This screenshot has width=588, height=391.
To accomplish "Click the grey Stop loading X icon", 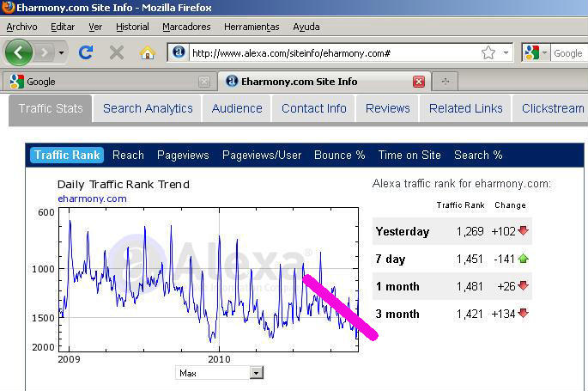I will (x=117, y=52).
